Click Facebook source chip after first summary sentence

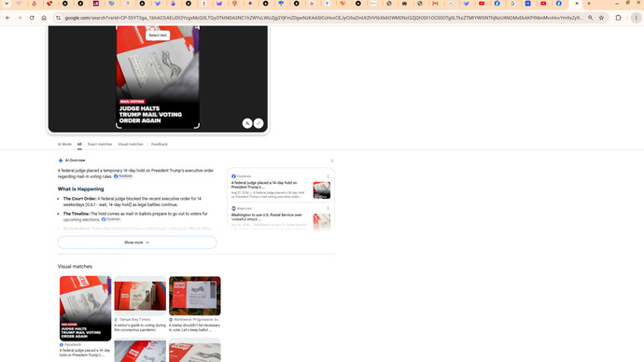(x=123, y=176)
